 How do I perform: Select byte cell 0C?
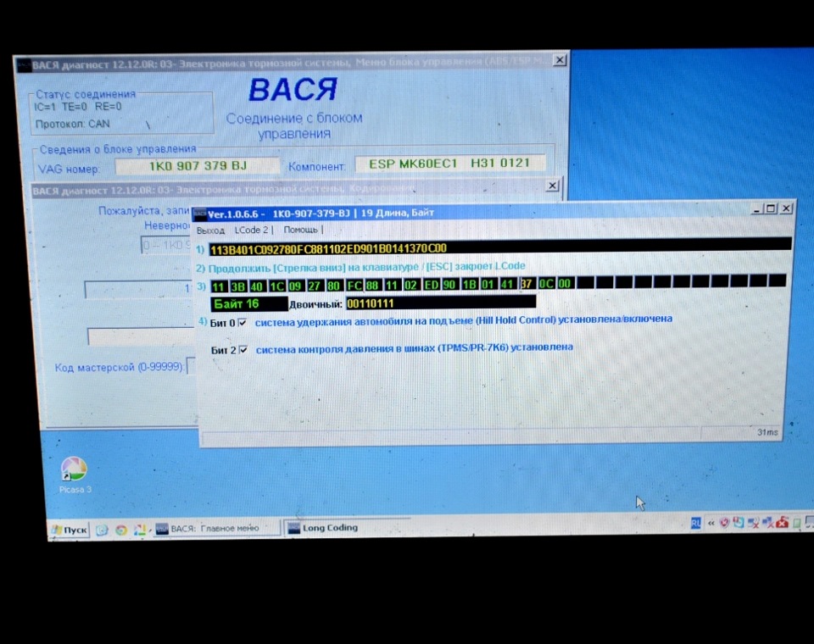pyautogui.click(x=545, y=283)
